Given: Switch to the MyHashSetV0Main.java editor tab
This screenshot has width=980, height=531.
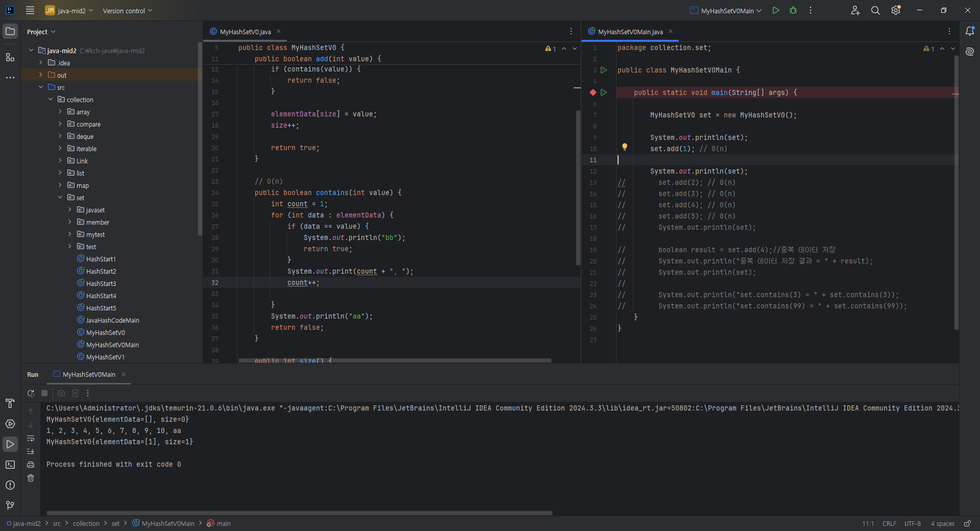Looking at the screenshot, I should 630,32.
